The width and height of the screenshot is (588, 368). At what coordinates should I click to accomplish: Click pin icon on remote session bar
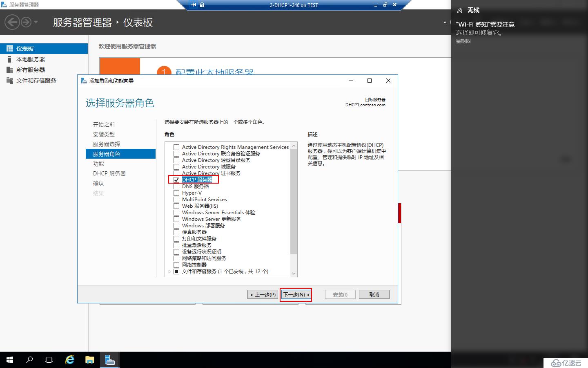coord(194,5)
